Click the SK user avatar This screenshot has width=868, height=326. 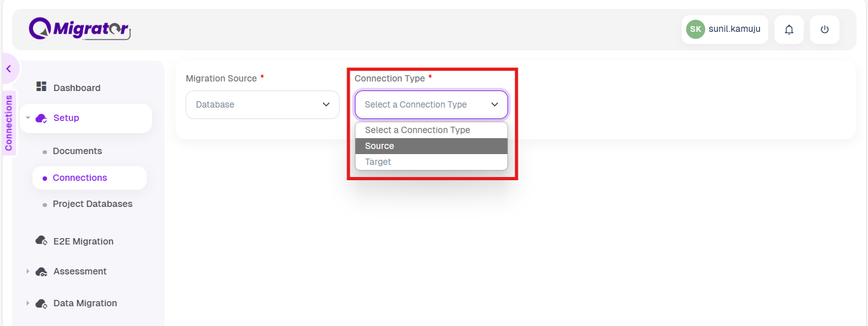click(696, 29)
